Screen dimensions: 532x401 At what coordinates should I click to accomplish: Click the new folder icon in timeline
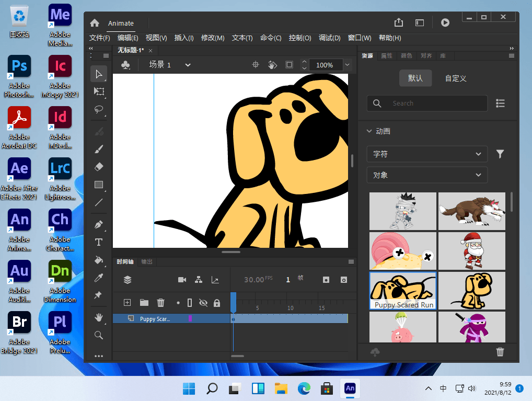[144, 303]
